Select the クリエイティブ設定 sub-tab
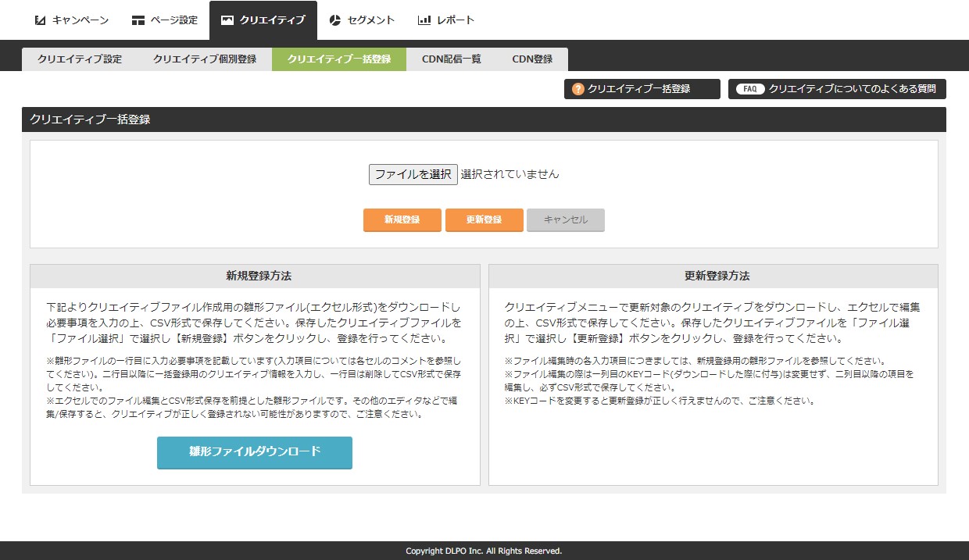This screenshot has width=969, height=560. [x=80, y=59]
